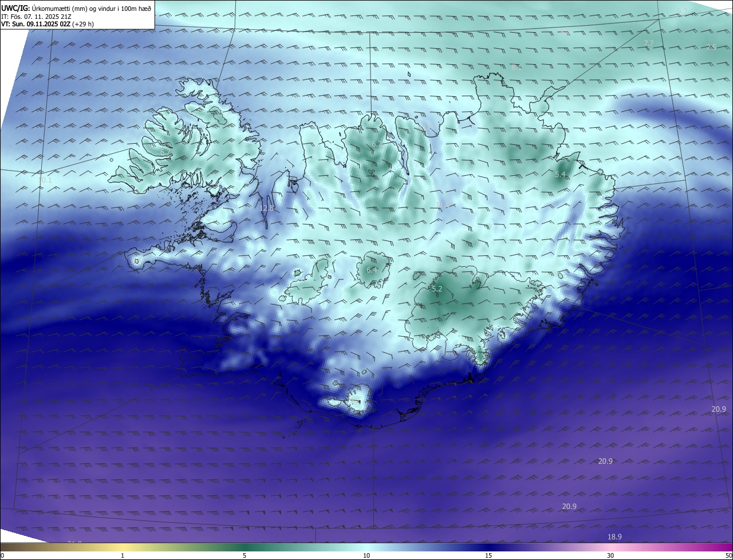The image size is (733, 560).
Task: Click the 7.7 value label
Action: pos(649,43)
